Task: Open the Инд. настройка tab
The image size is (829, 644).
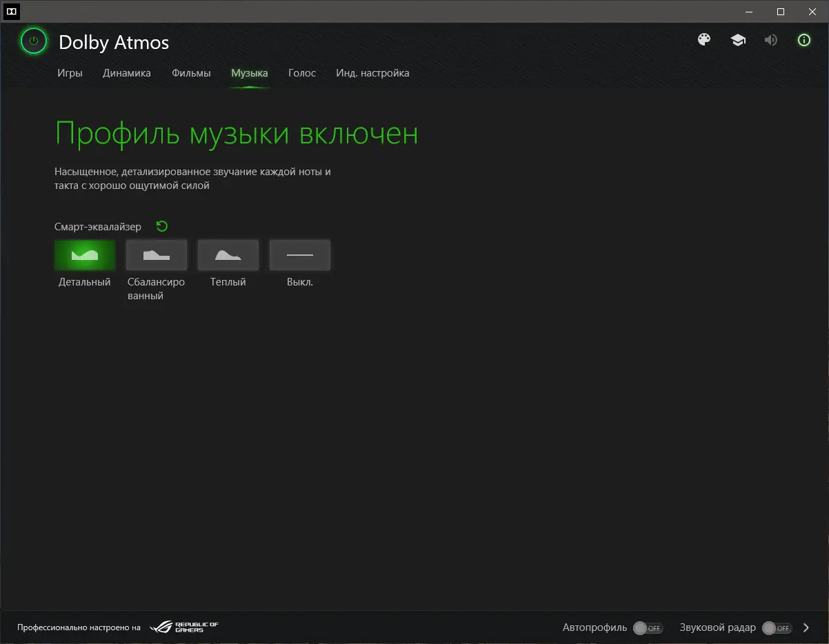Action: 372,73
